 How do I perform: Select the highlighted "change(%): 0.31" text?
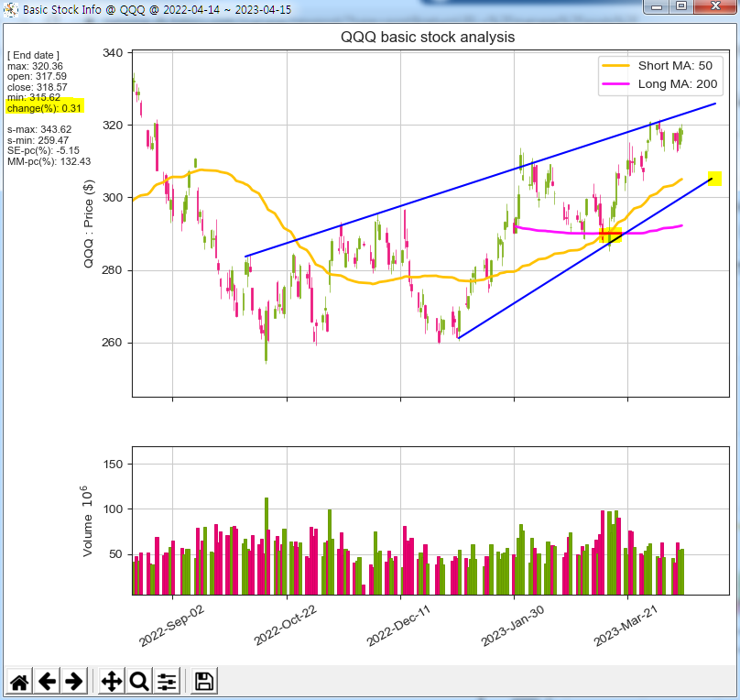44,108
